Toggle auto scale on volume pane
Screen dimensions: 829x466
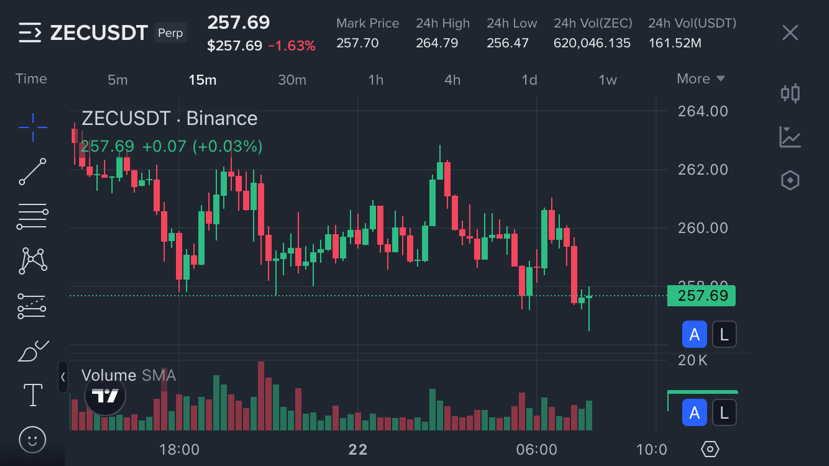pyautogui.click(x=694, y=412)
